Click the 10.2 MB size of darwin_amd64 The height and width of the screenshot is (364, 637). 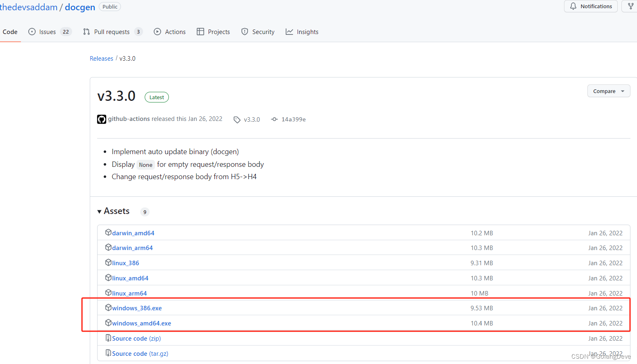pos(482,233)
